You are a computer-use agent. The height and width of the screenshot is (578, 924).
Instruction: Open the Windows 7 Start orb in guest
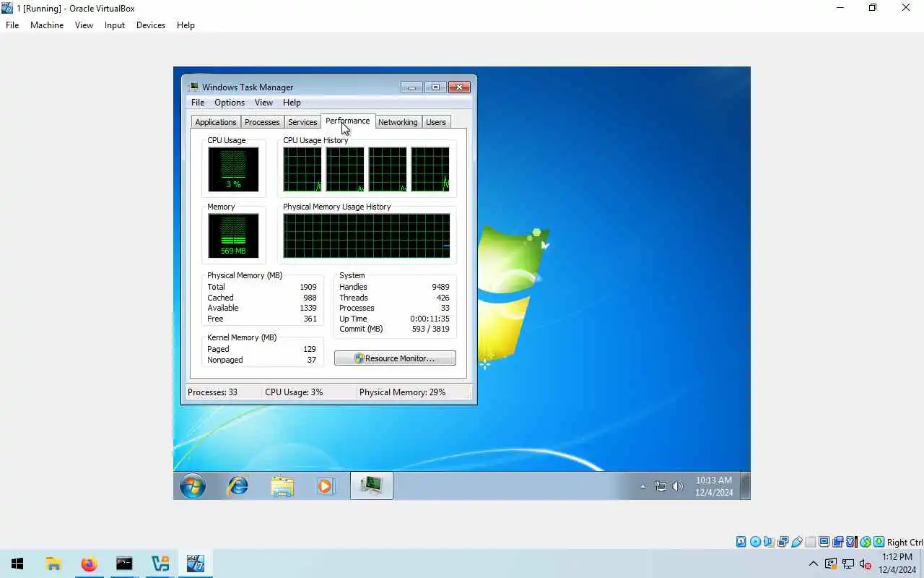pyautogui.click(x=193, y=486)
